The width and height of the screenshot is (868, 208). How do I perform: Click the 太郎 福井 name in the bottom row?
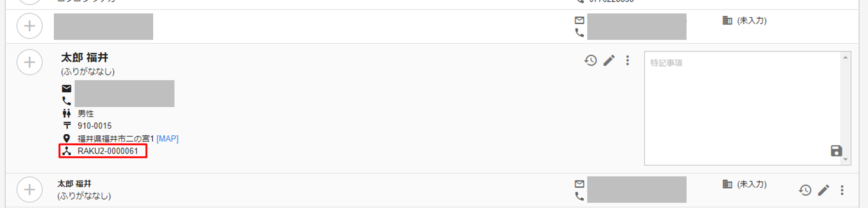75,184
